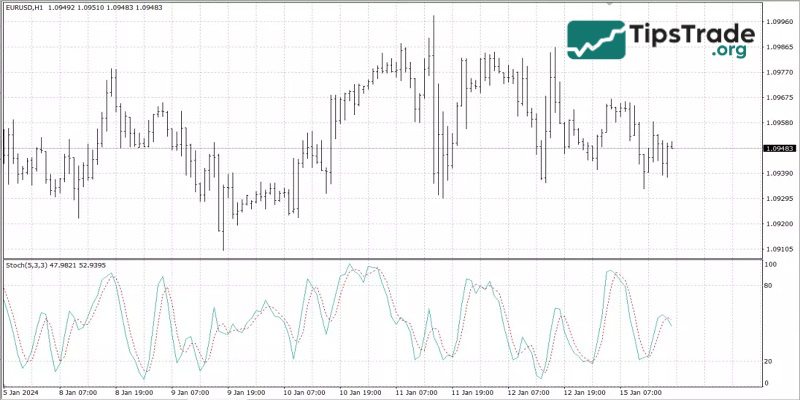Click the 1.09960 price axis label
This screenshot has width=800, height=400.
778,21
